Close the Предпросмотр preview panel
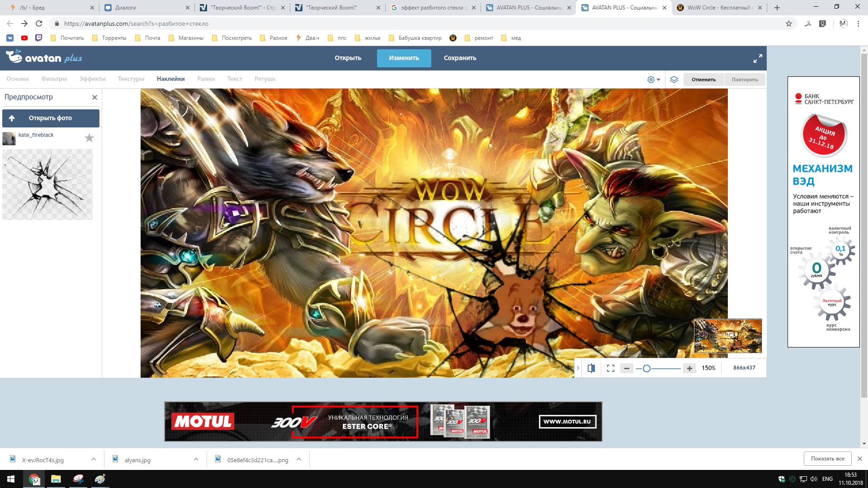 tap(94, 97)
